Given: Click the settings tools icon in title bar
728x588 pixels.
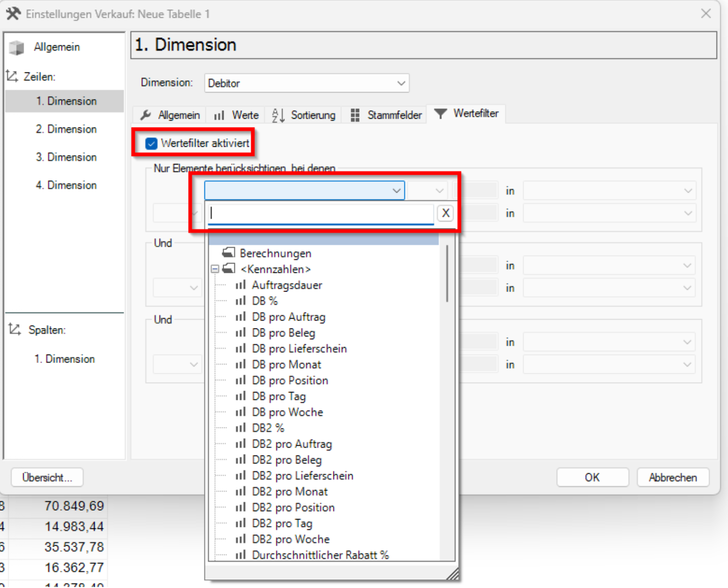Looking at the screenshot, I should [x=13, y=14].
